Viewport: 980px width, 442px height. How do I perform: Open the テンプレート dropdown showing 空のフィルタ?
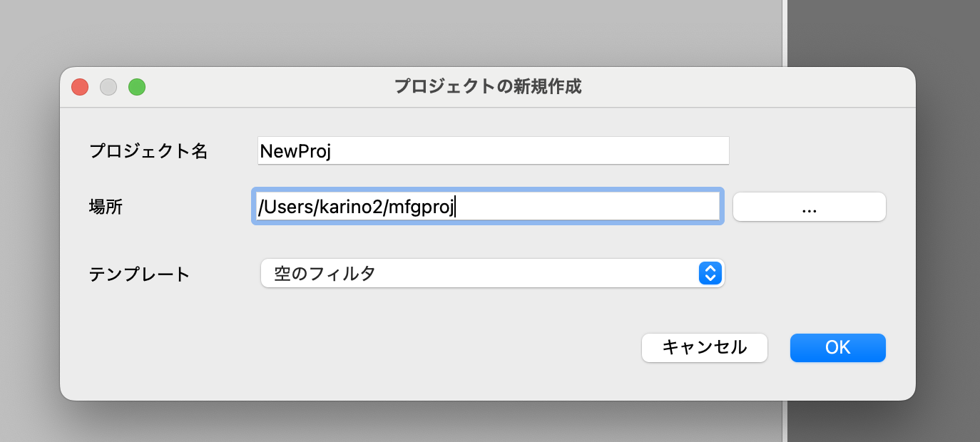(x=492, y=273)
